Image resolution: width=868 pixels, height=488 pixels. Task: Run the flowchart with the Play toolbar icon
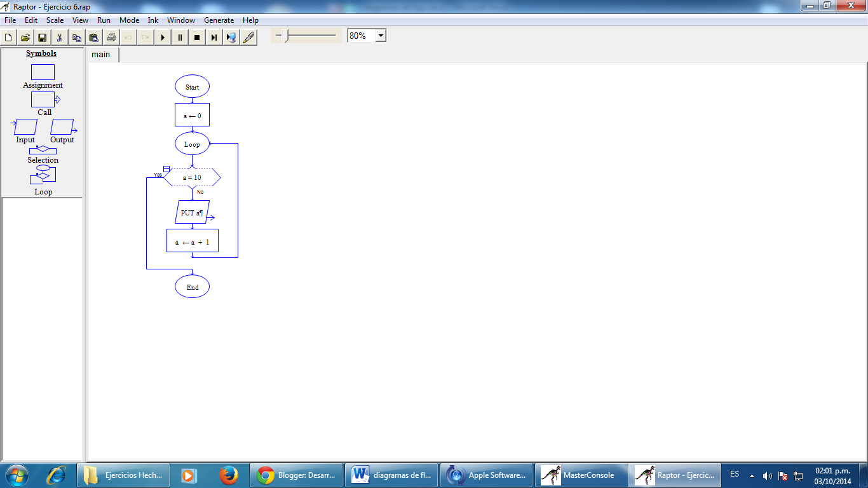[x=163, y=37]
